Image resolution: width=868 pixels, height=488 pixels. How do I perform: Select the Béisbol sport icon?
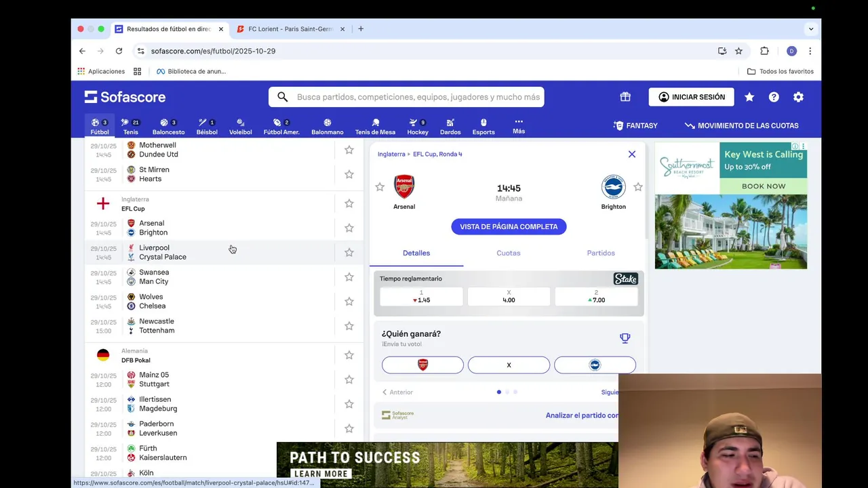pos(207,127)
